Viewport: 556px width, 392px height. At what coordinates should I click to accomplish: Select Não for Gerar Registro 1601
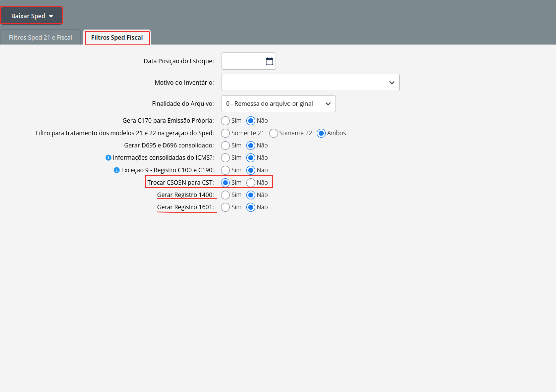pos(251,207)
